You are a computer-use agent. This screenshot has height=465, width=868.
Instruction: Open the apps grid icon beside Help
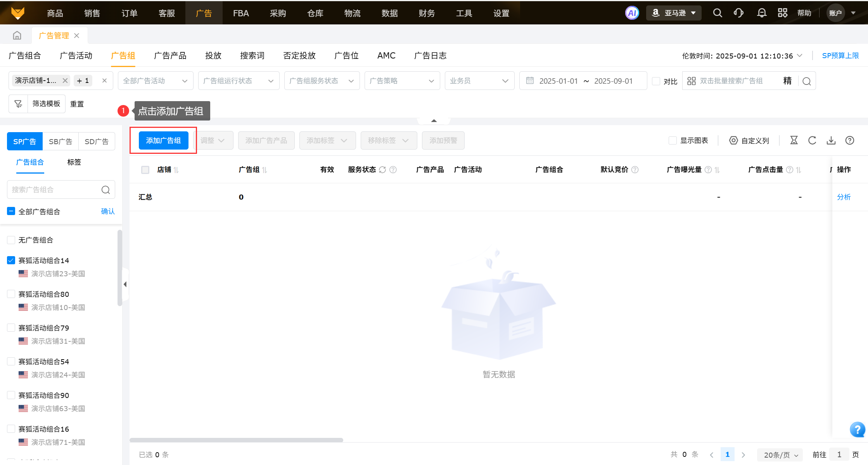[x=782, y=13]
